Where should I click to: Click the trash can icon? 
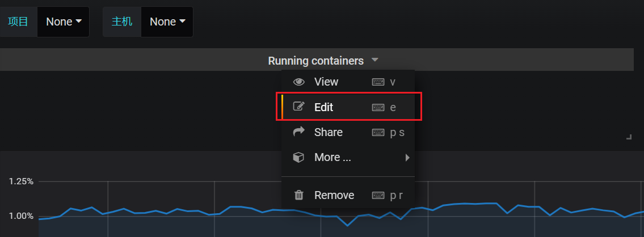click(299, 195)
